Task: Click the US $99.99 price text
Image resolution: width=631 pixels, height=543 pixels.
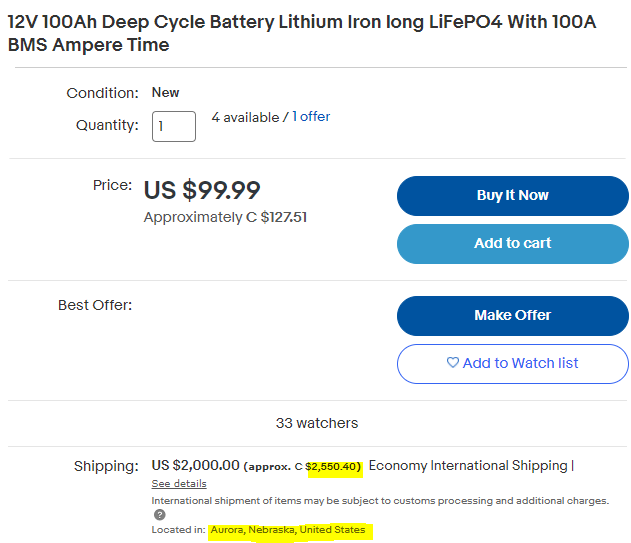Action: (202, 190)
